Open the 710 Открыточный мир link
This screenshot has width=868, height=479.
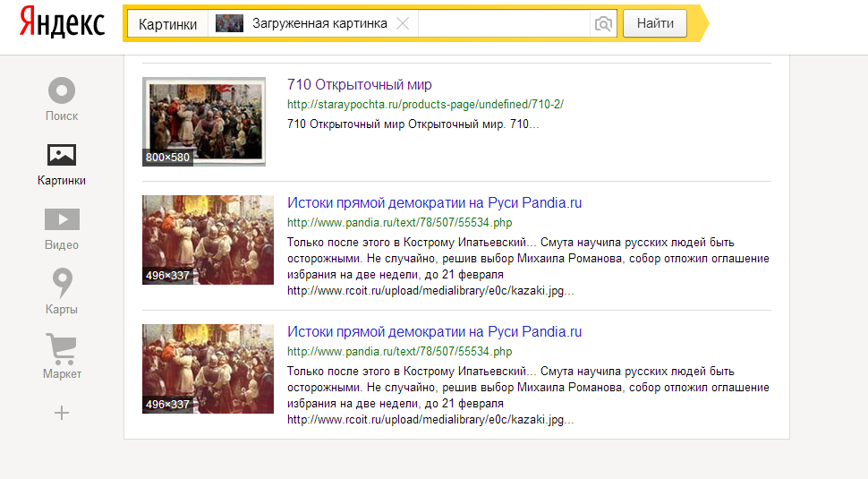coord(359,85)
